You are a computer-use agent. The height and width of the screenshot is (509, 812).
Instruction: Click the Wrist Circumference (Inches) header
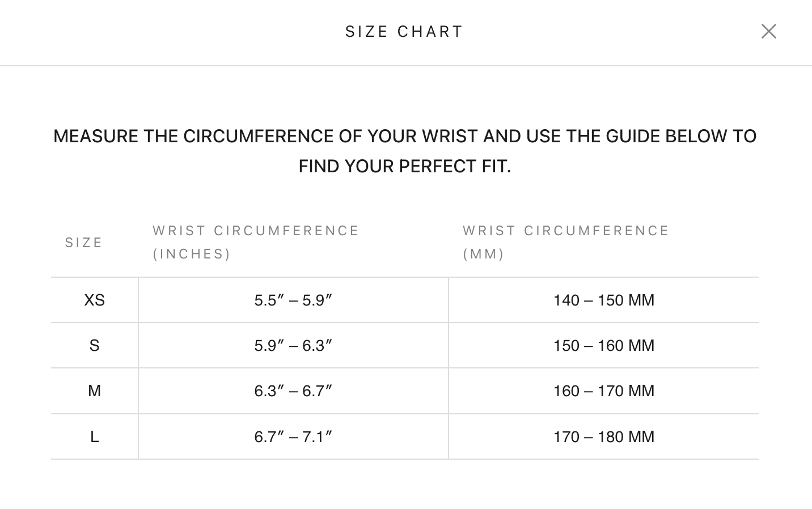pyautogui.click(x=256, y=242)
